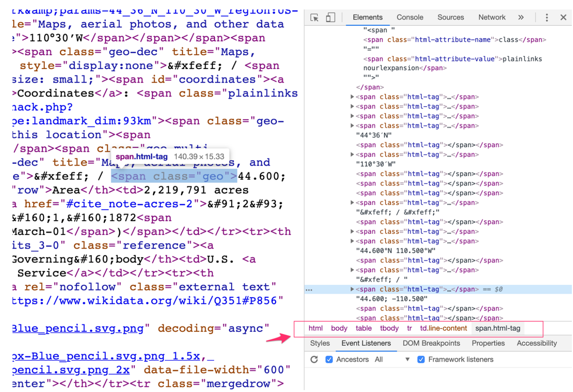Toggle the Framework listeners checkbox

[421, 360]
